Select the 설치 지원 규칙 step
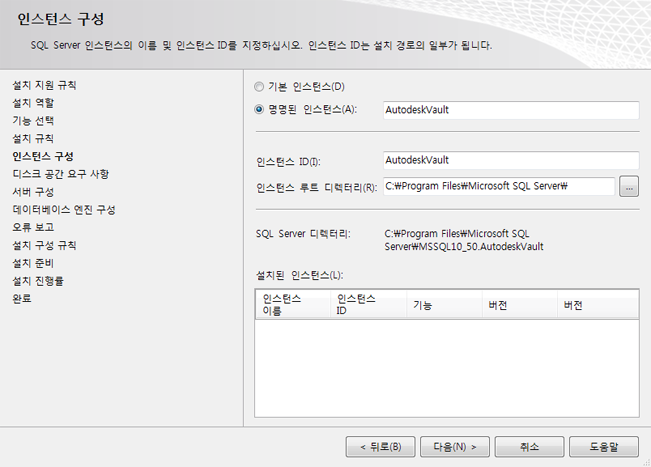Viewport: 651px width, 467px height. pyautogui.click(x=44, y=85)
